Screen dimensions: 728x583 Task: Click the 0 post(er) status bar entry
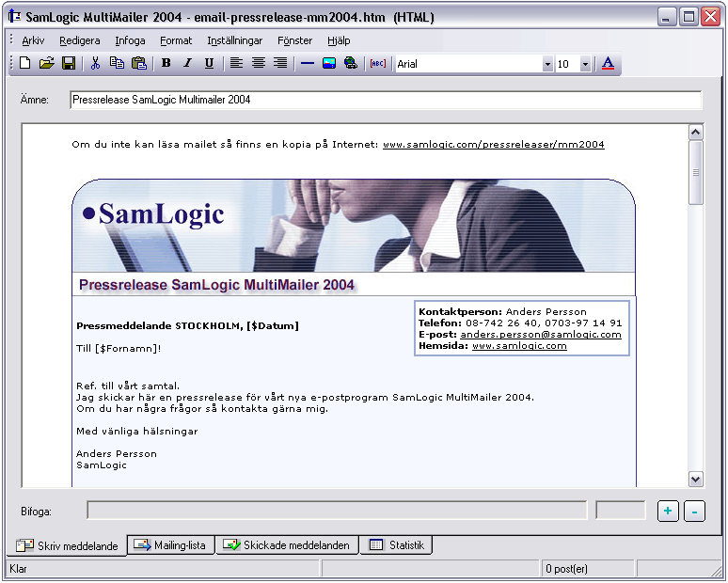[566, 569]
